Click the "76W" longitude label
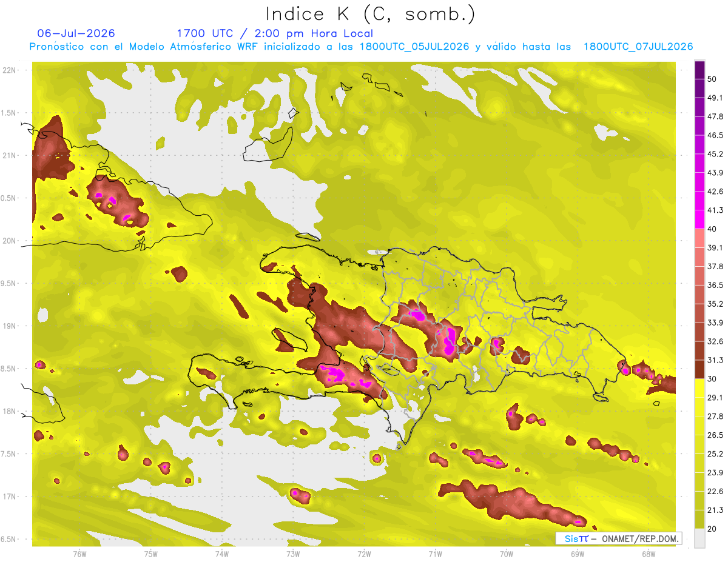Image resolution: width=728 pixels, height=562 pixels. click(x=79, y=554)
